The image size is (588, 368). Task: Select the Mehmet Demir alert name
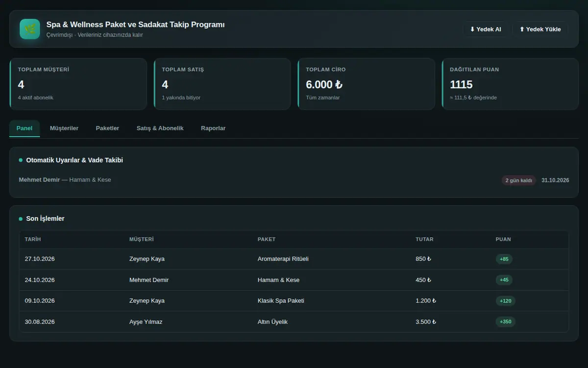39,180
